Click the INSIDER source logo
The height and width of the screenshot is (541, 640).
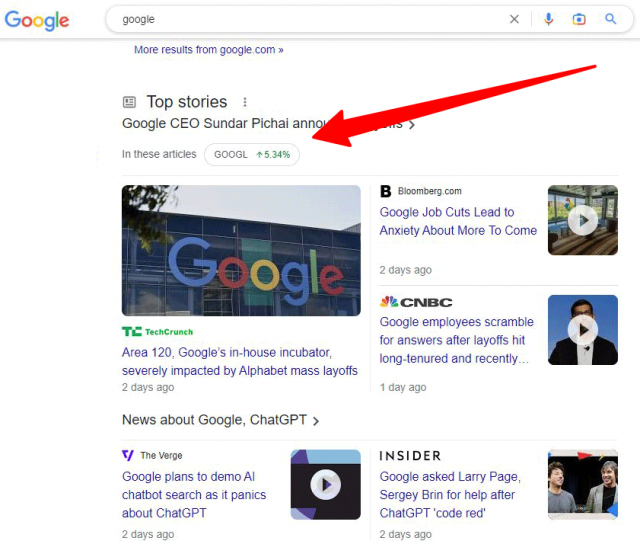click(410, 456)
